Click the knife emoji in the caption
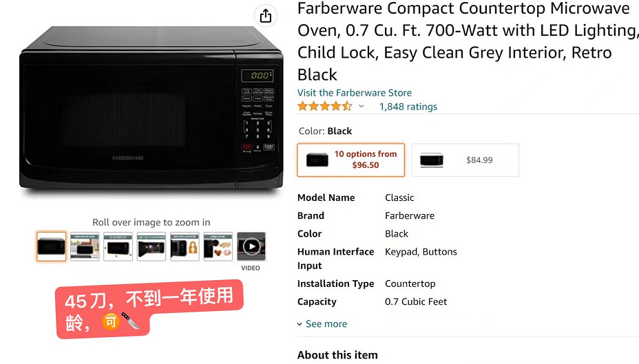 coord(131,321)
